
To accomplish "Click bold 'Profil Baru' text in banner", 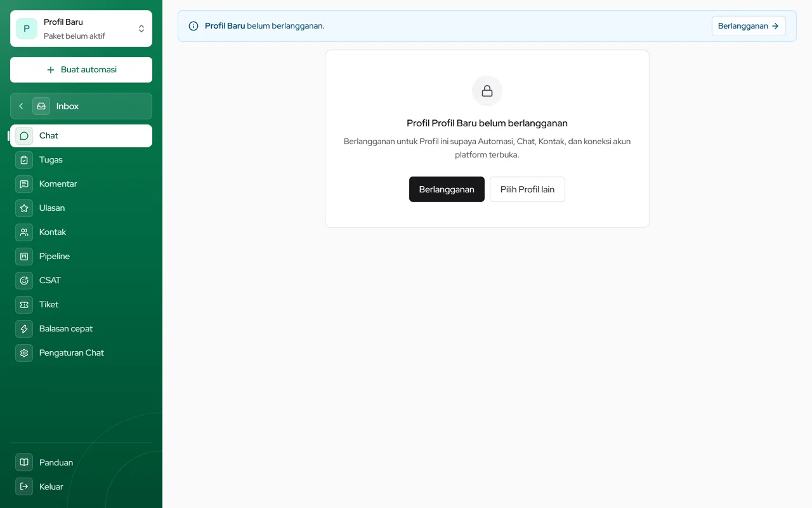I will pyautogui.click(x=225, y=26).
